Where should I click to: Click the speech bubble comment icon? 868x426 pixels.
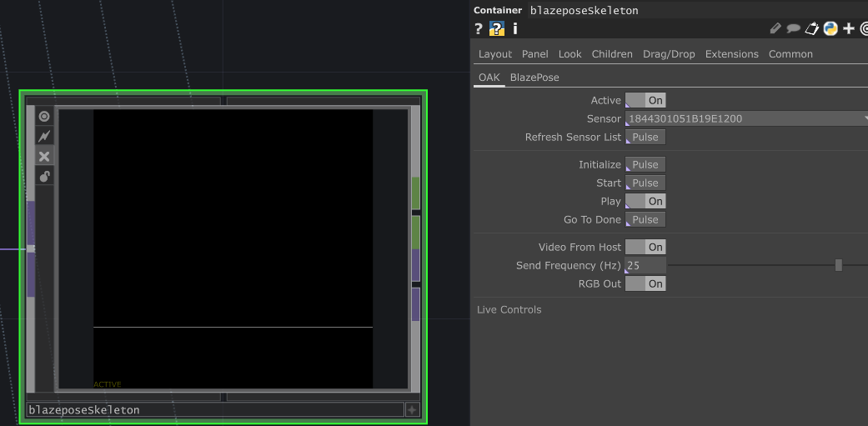pos(793,29)
